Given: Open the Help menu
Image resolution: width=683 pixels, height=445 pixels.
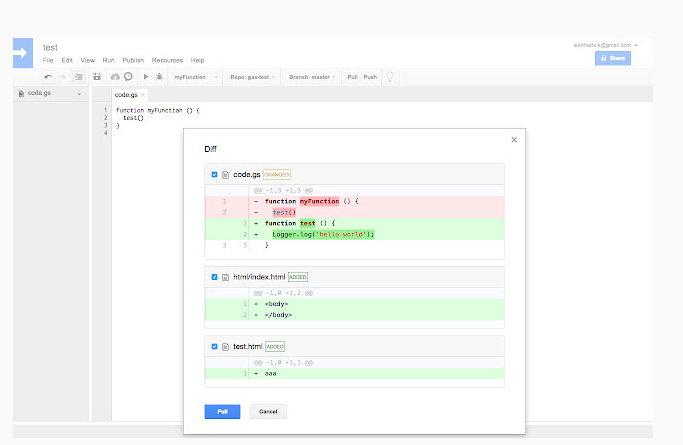Looking at the screenshot, I should (197, 60).
